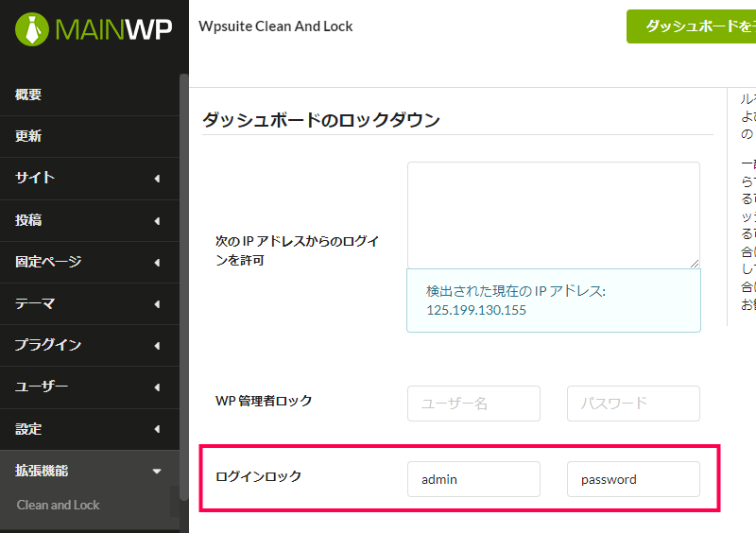Expand the 投稿 submenu arrow
The width and height of the screenshot is (756, 533).
[157, 221]
